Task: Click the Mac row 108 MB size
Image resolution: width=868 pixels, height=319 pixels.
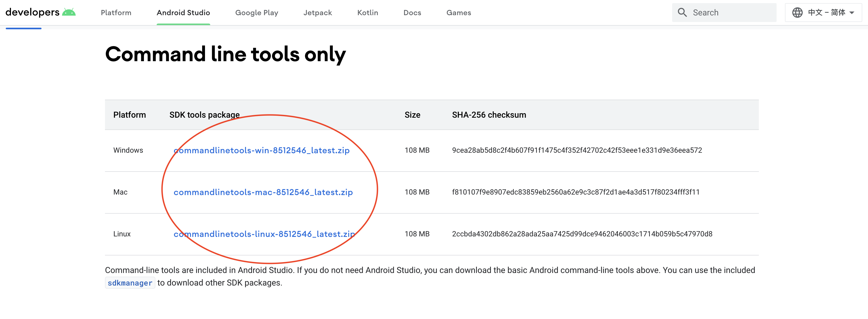Action: pyautogui.click(x=417, y=192)
